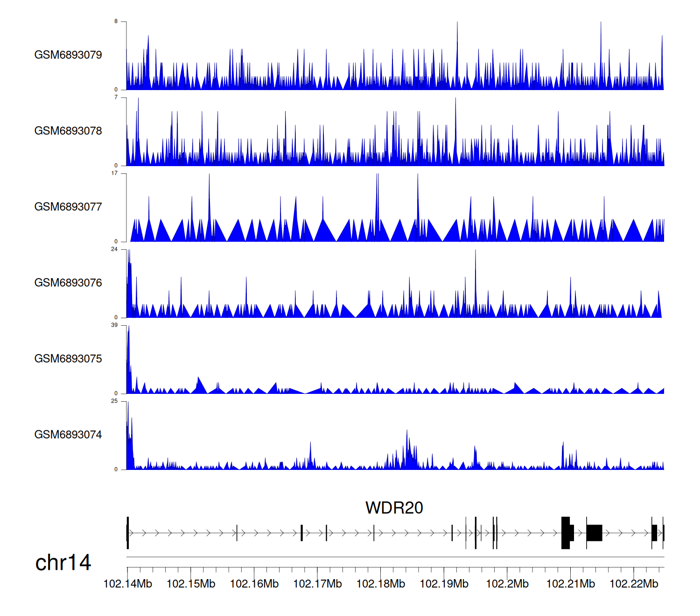Click the 102.16Mb coordinate label

[254, 584]
